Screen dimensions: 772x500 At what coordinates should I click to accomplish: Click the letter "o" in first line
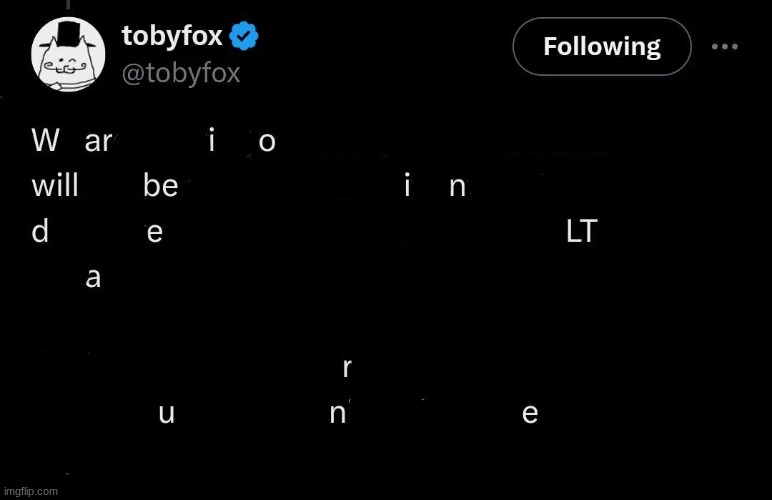point(267,142)
